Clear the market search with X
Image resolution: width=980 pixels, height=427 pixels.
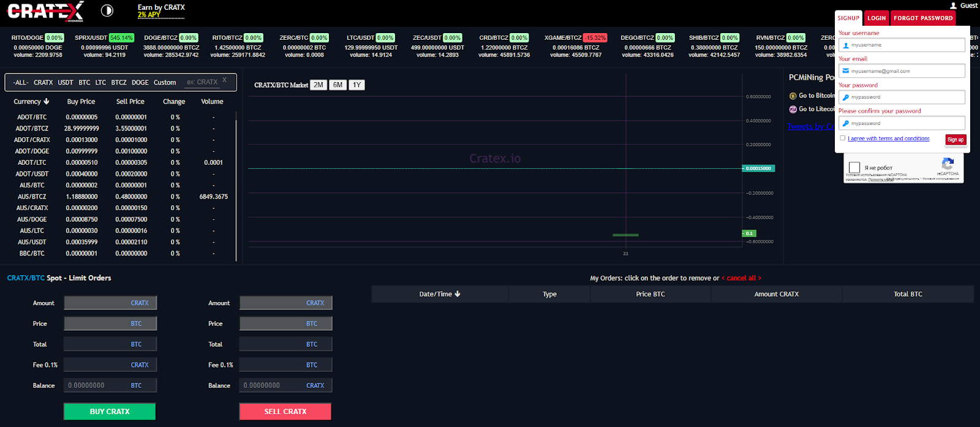click(x=224, y=80)
